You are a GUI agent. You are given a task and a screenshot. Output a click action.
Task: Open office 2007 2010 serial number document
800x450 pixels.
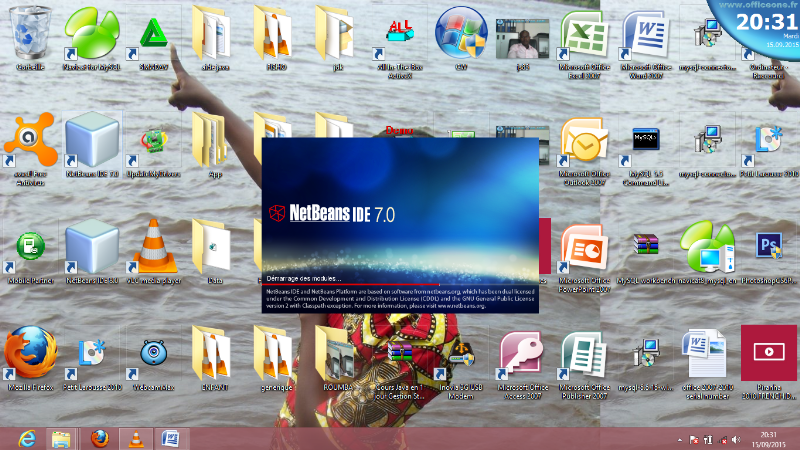pyautogui.click(x=707, y=362)
